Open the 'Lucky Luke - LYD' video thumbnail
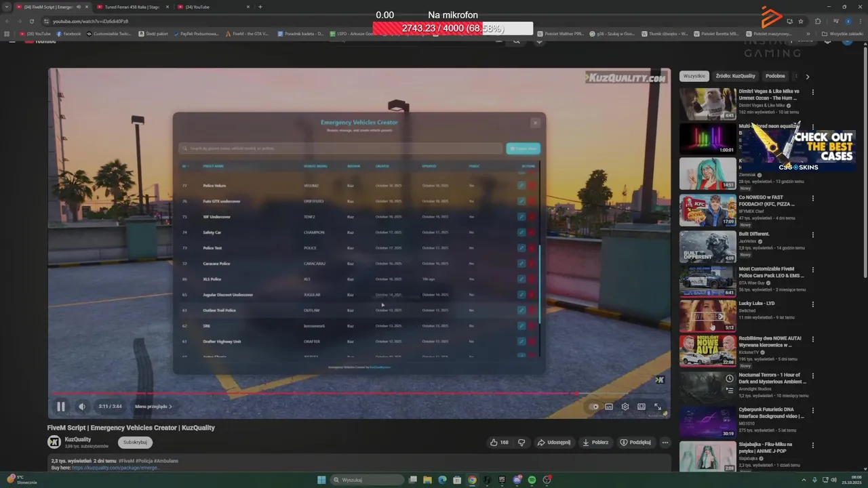The width and height of the screenshot is (868, 488). 707,317
